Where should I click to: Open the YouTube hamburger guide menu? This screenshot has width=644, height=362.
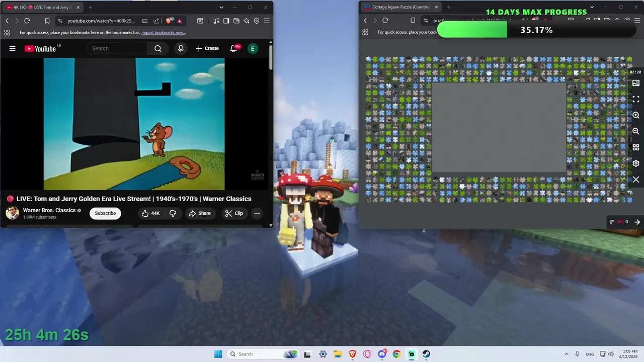tap(13, 49)
